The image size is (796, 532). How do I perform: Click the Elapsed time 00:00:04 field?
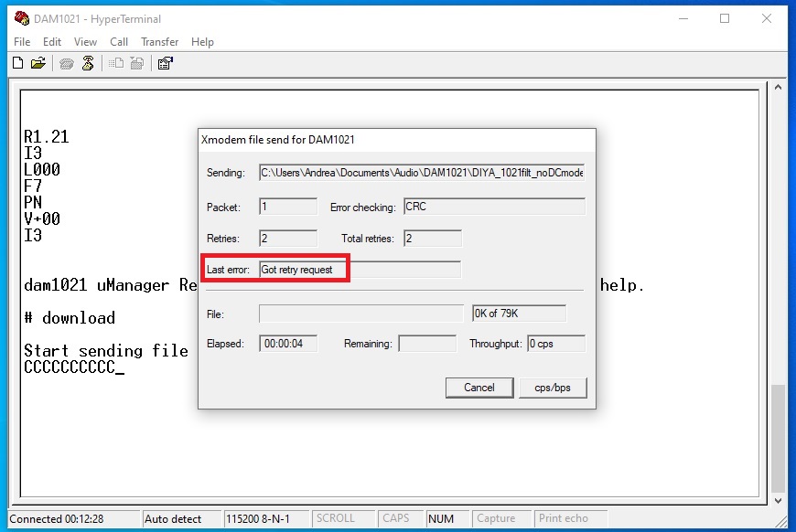coord(288,344)
